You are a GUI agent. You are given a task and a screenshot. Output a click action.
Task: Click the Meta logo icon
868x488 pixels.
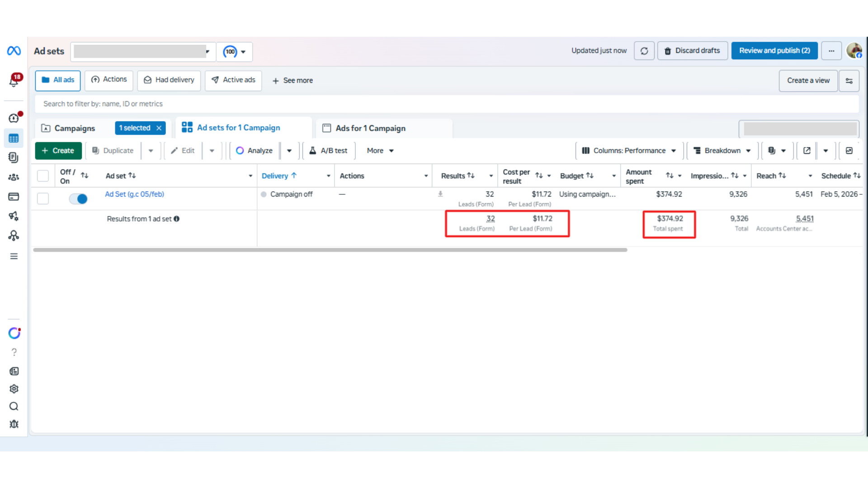14,51
